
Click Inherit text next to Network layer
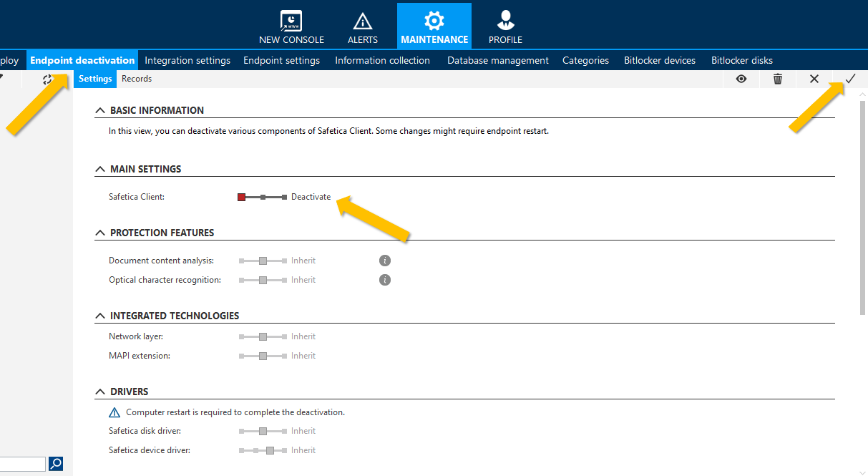(x=303, y=336)
